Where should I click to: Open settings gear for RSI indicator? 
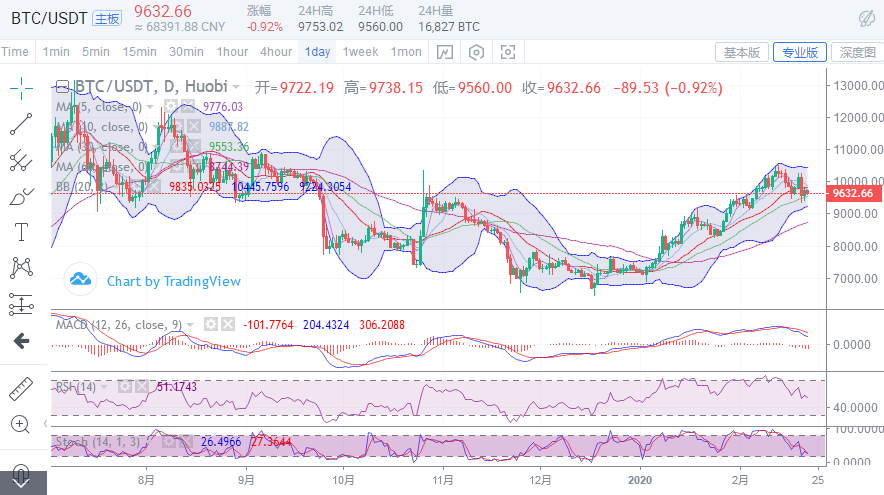[125, 387]
